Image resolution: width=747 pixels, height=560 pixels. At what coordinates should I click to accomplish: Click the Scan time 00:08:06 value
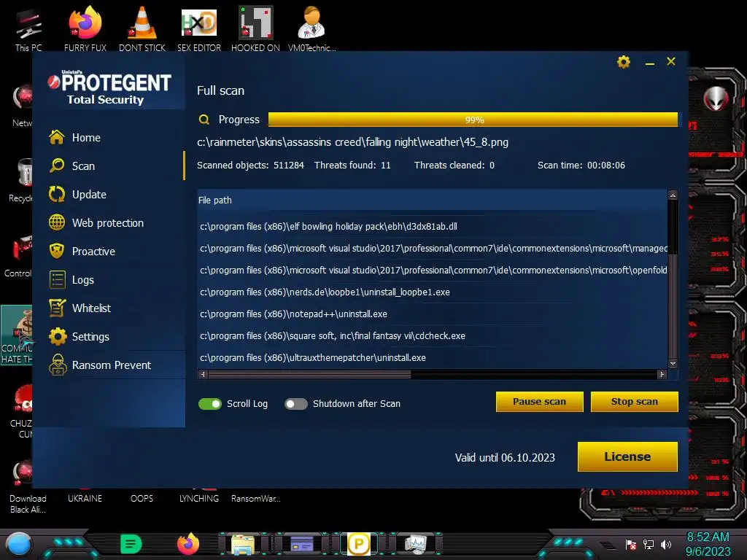pyautogui.click(x=606, y=166)
